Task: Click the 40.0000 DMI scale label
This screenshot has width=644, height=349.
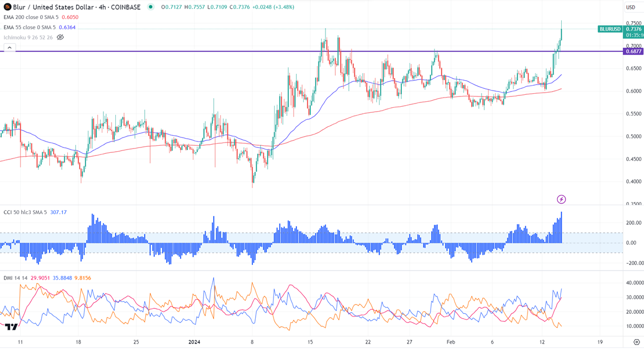Action: point(635,283)
